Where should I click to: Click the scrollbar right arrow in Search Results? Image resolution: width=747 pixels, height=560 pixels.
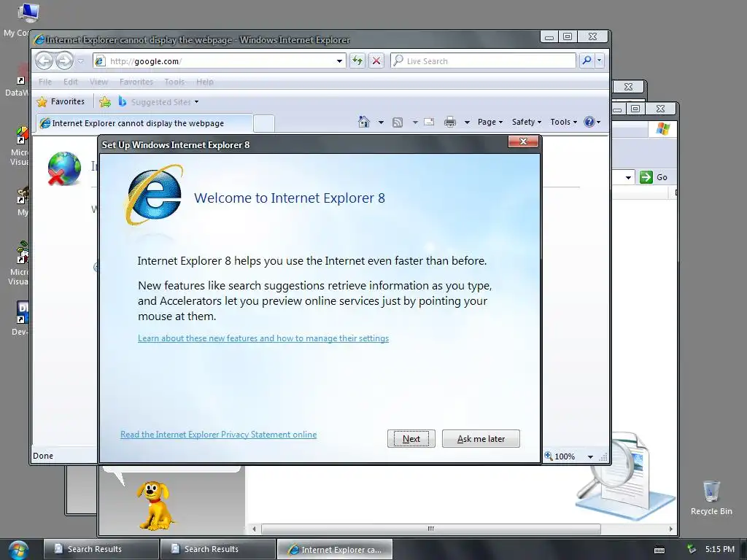pyautogui.click(x=671, y=529)
